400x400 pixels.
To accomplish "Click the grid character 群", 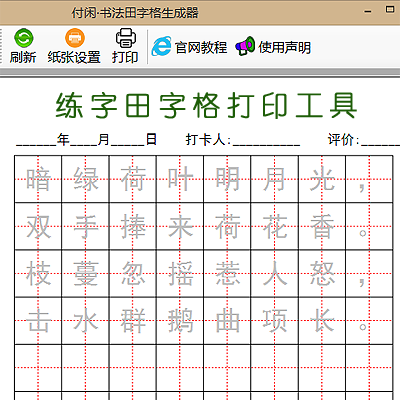I will 133,321.
